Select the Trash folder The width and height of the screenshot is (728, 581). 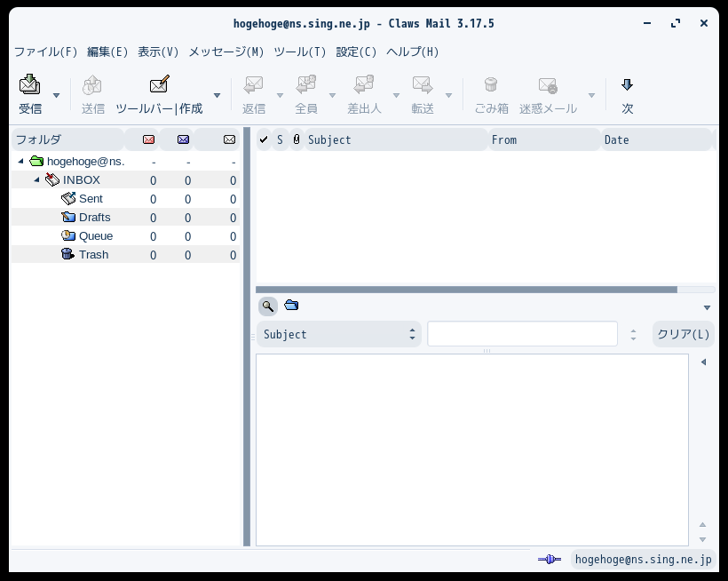(125, 254)
